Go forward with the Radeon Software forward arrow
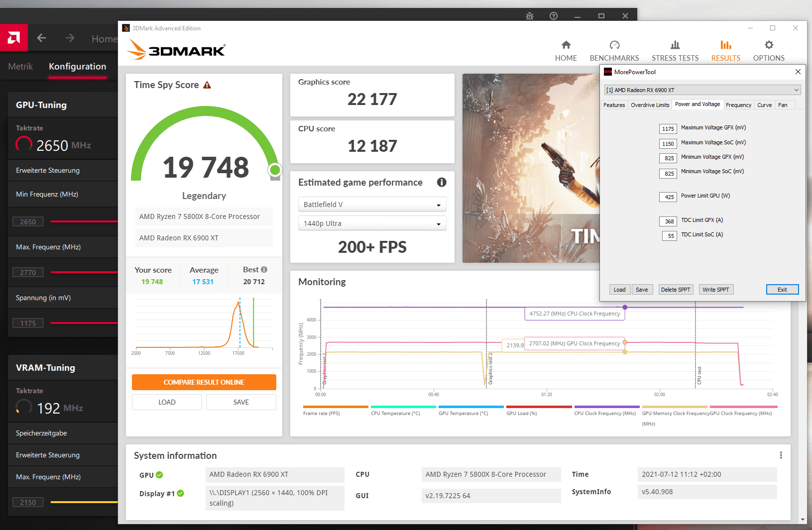Screen dimensions: 812x530 click(70, 38)
